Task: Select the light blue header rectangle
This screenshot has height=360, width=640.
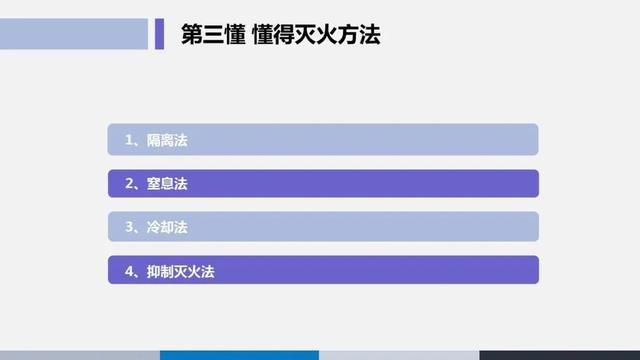Action: point(74,34)
